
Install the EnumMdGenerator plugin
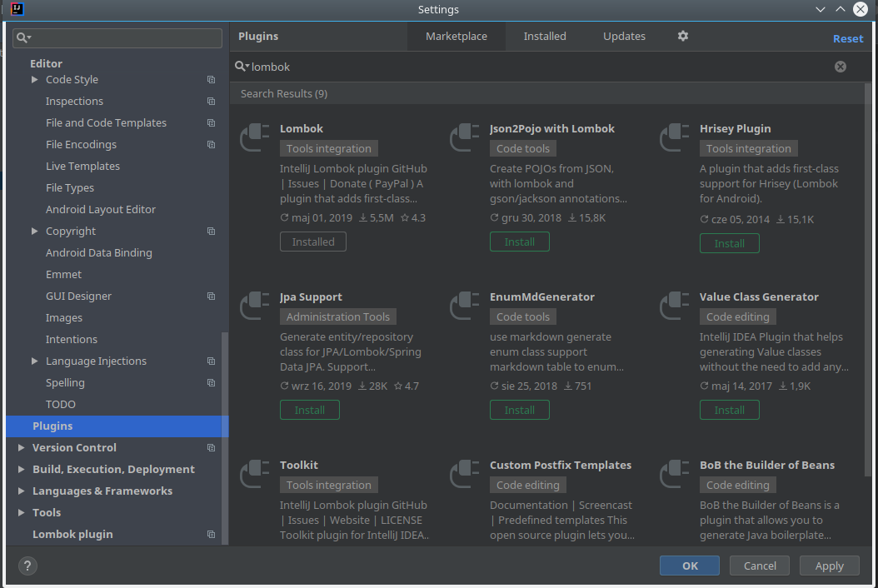[520, 410]
